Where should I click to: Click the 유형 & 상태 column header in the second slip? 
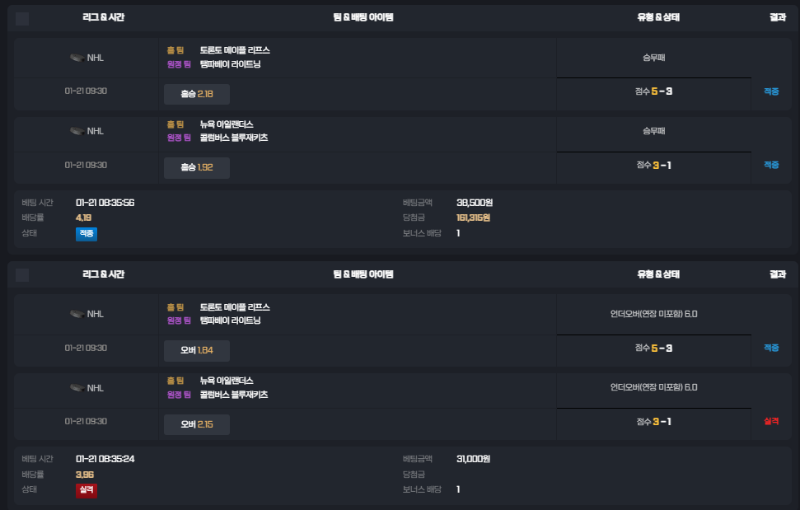[658, 274]
